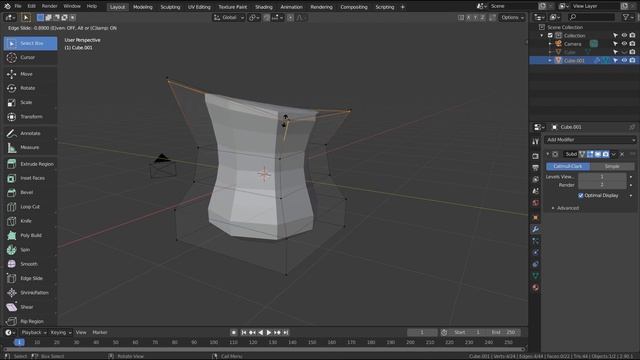Click the Play animation button
Image resolution: width=640 pixels, height=360 pixels.
click(x=269, y=333)
